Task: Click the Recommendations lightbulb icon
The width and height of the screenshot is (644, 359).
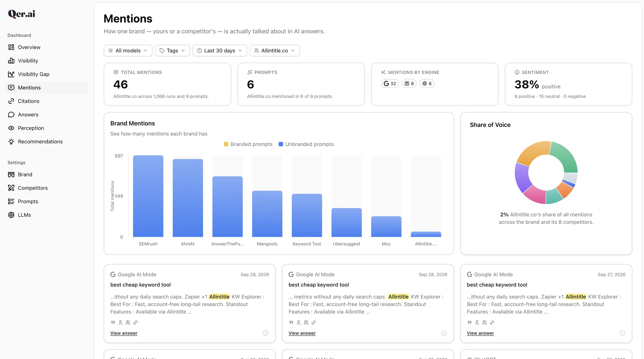Action: click(11, 142)
